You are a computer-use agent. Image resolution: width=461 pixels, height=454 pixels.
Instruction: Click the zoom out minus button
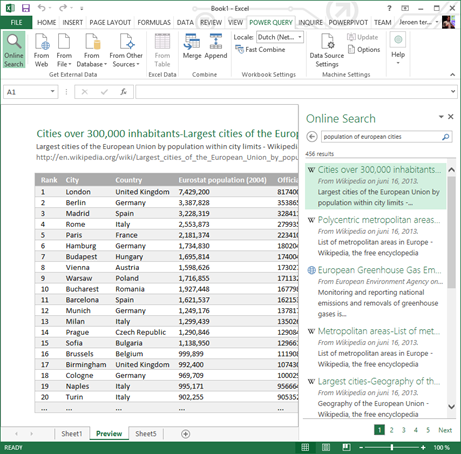click(x=361, y=447)
